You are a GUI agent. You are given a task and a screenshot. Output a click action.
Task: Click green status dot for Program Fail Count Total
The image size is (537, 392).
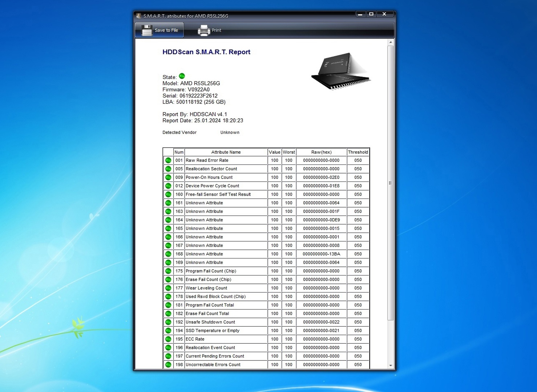(168, 305)
